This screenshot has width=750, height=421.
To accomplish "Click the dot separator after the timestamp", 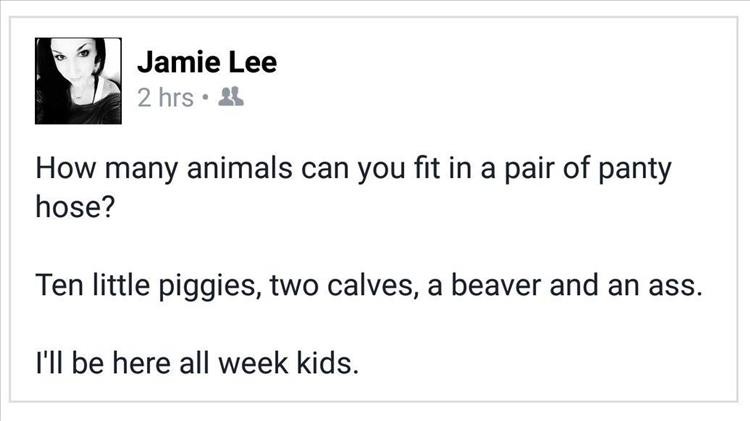I will coord(206,98).
